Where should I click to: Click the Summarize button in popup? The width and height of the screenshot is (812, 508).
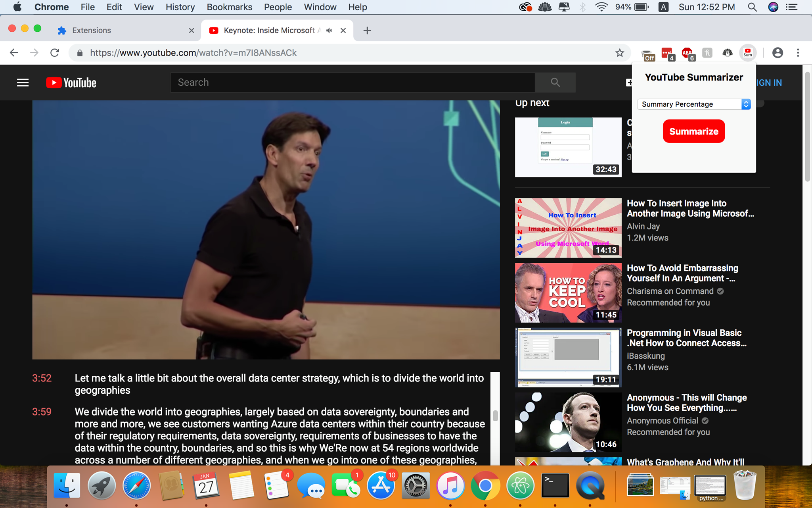coord(693,131)
